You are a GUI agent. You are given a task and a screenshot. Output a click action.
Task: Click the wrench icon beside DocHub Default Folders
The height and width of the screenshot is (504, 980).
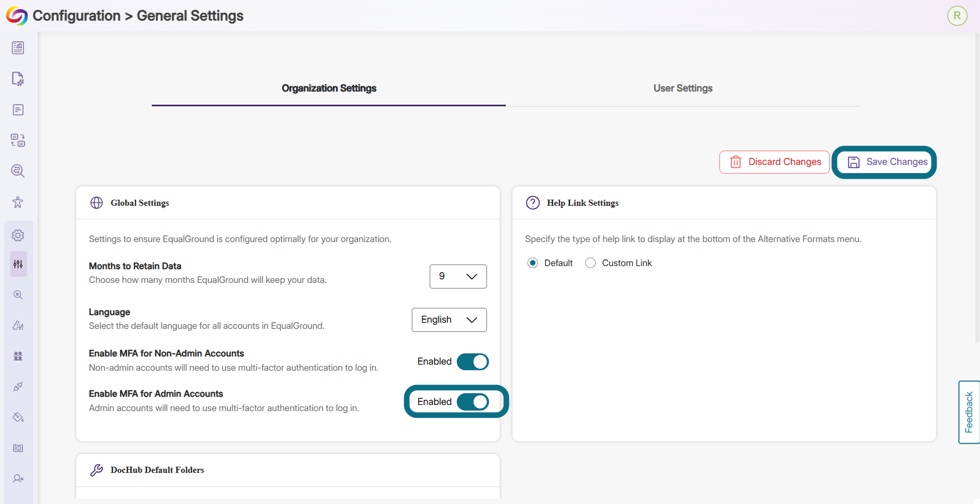(x=97, y=470)
